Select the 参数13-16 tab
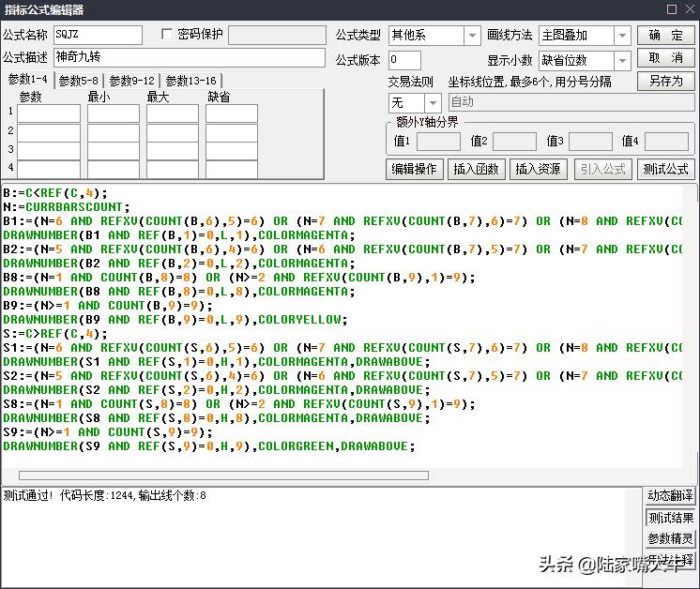 pos(190,81)
